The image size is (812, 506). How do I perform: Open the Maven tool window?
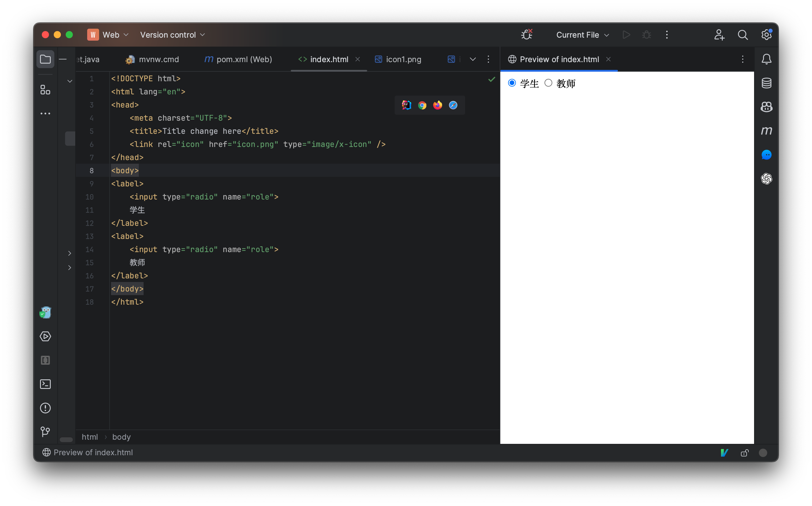point(766,131)
